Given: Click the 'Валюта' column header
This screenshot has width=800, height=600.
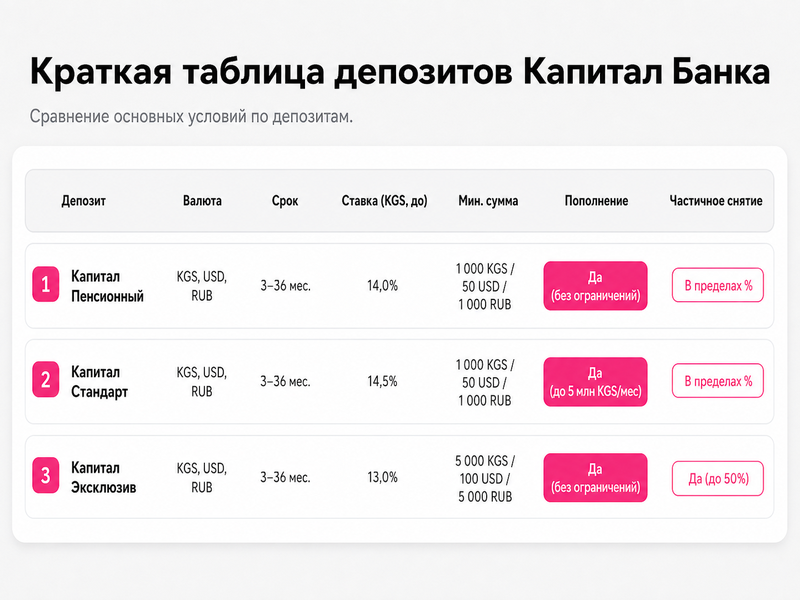Looking at the screenshot, I should pyautogui.click(x=202, y=201).
